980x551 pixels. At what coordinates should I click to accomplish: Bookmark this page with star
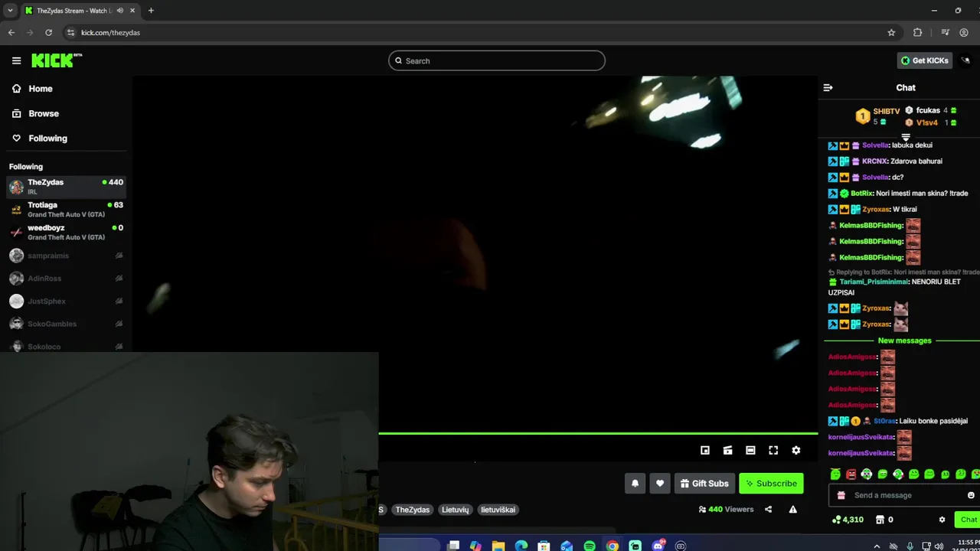tap(891, 32)
